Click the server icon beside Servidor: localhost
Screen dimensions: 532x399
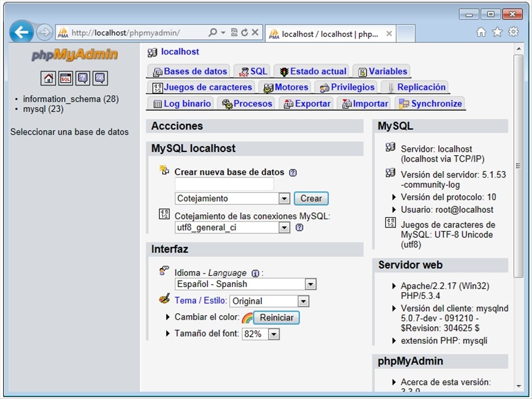391,147
